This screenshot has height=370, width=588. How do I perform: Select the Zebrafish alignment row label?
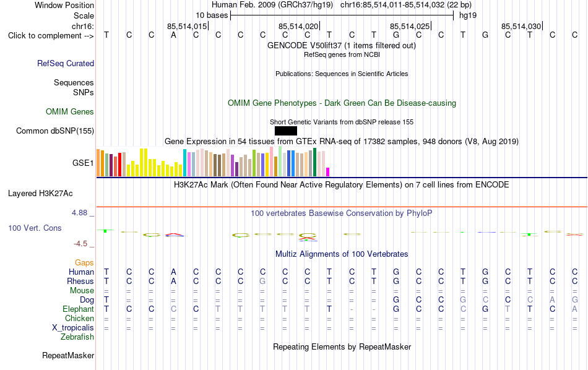pos(77,337)
